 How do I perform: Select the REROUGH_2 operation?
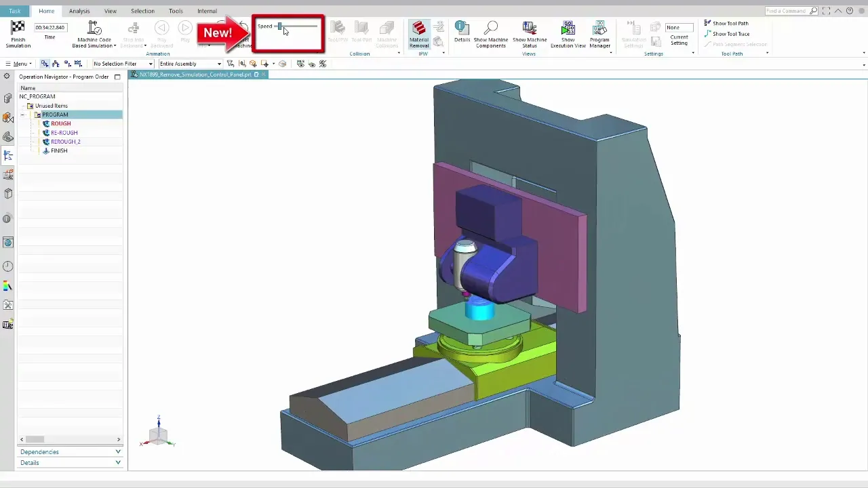(65, 142)
